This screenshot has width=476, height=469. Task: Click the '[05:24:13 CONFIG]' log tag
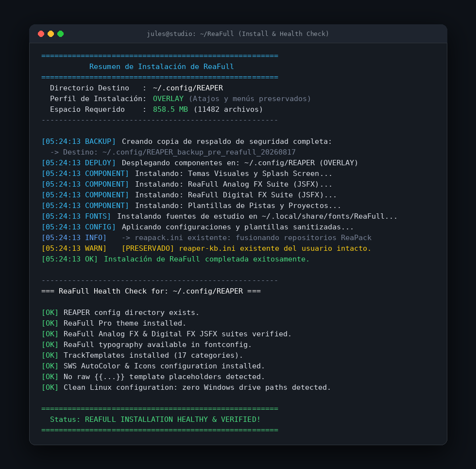[79, 227]
